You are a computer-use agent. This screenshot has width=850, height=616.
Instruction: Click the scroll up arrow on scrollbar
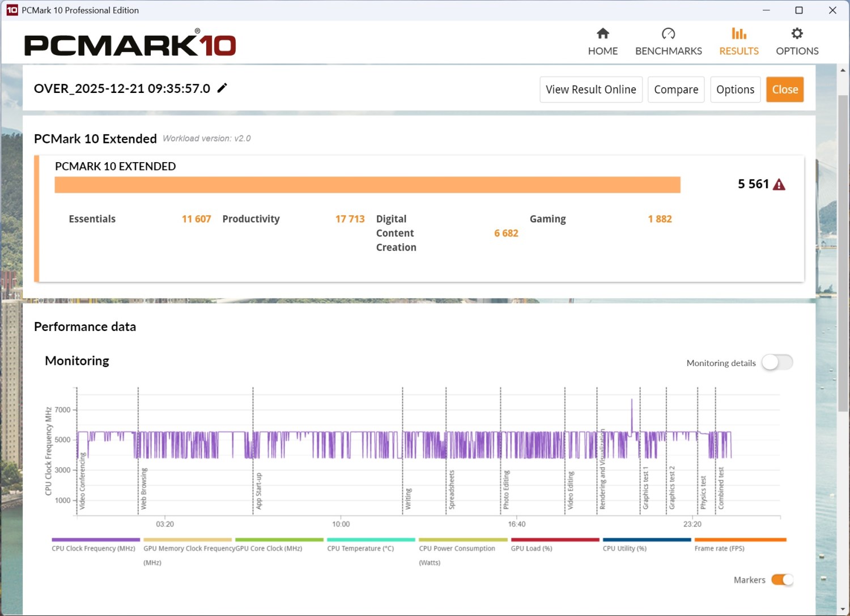[x=843, y=71]
